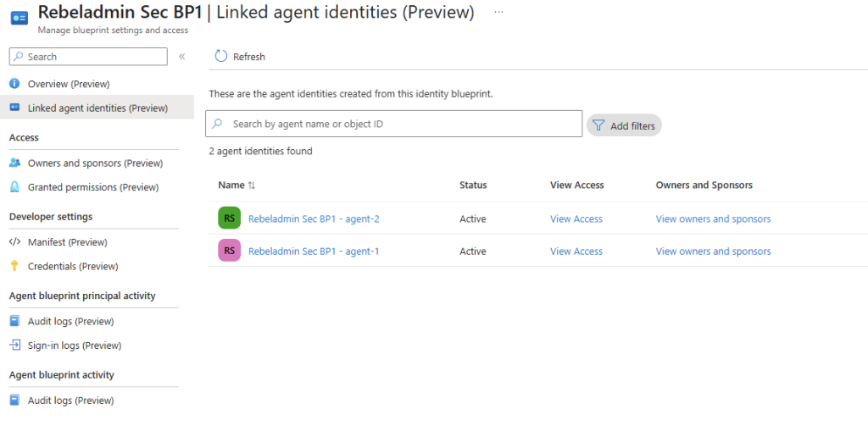Click View Access for agent-2
Screen dimensions: 868x437
click(x=576, y=219)
